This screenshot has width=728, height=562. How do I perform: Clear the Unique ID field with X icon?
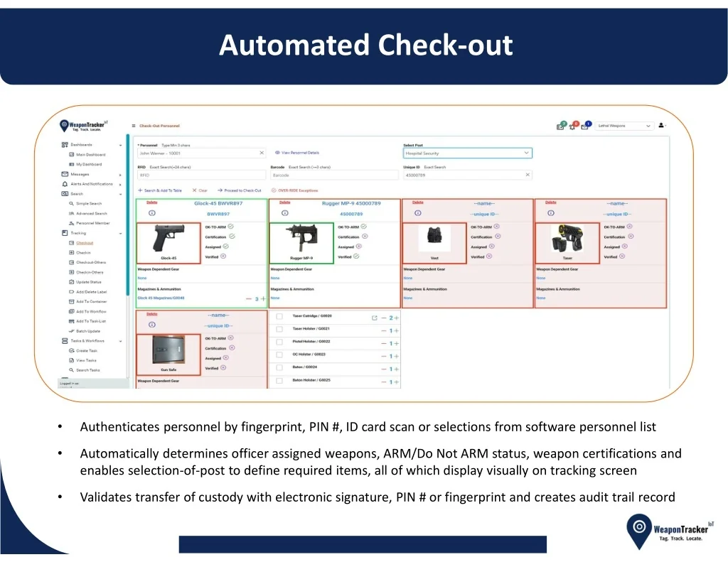(x=528, y=175)
